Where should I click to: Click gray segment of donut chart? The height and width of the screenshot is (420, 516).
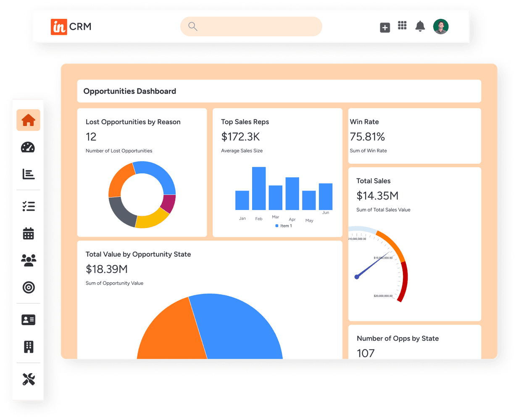120,213
